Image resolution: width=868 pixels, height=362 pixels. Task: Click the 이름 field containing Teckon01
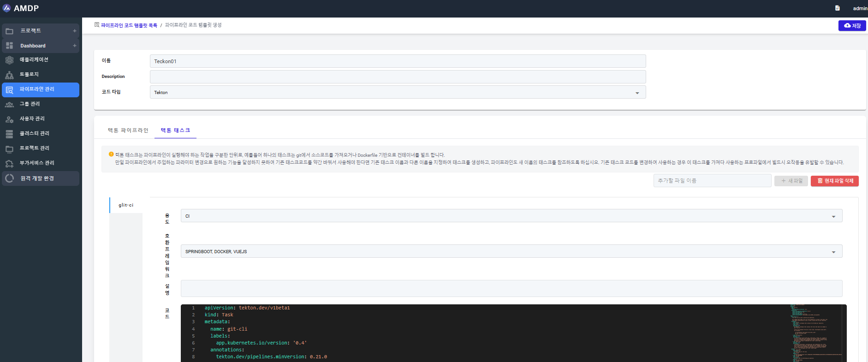pyautogui.click(x=398, y=61)
